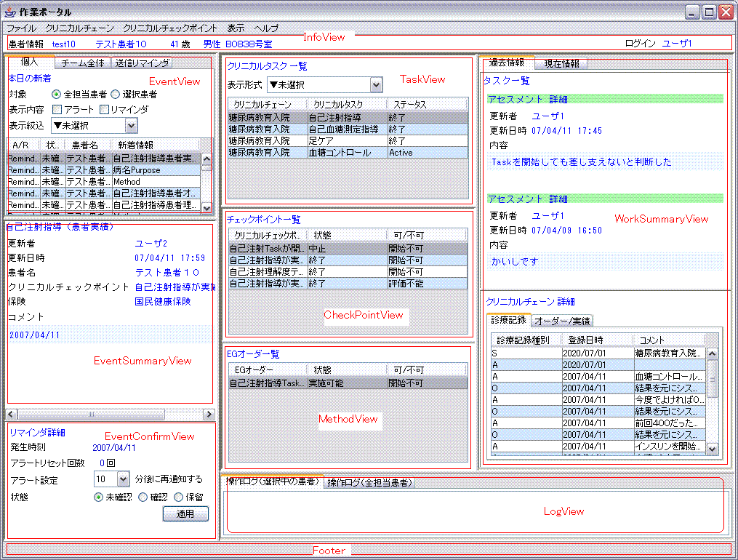
Task: Select the 中止 checkpoint row
Action: pyautogui.click(x=348, y=249)
